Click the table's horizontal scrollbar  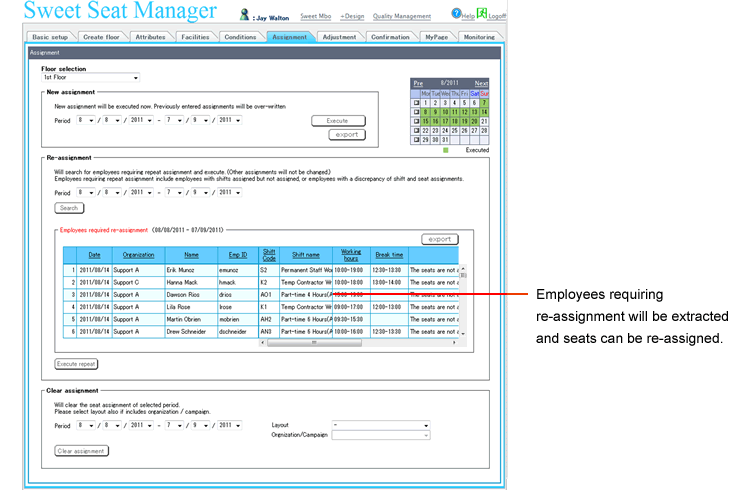coord(312,342)
